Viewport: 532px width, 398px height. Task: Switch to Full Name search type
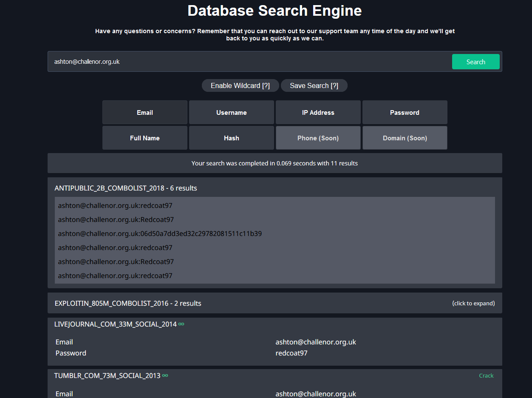coord(145,138)
